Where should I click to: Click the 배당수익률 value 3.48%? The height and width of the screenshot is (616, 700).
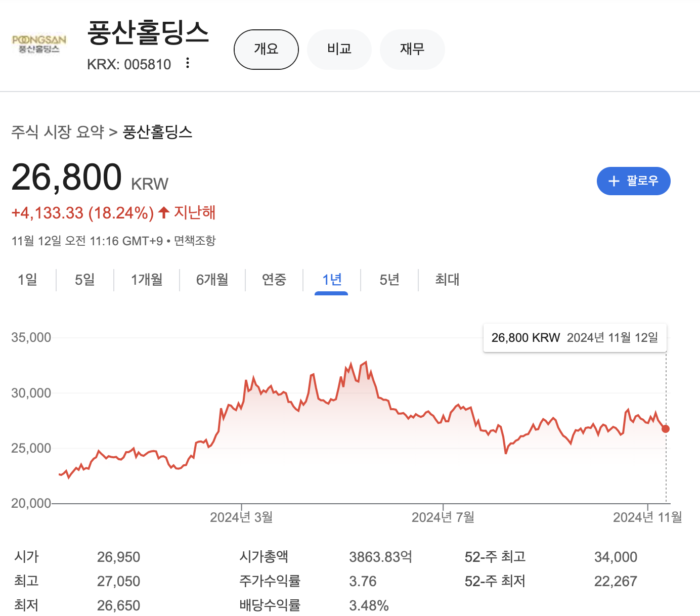(369, 605)
